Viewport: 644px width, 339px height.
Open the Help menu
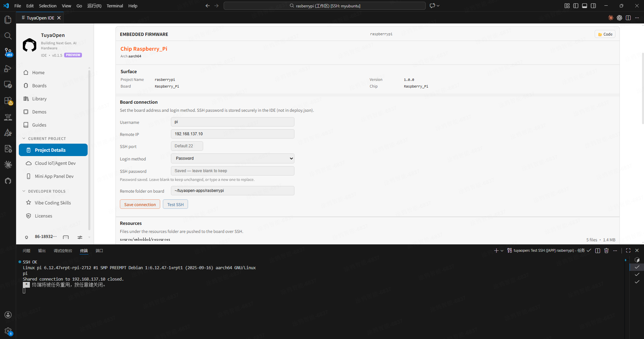coord(133,6)
